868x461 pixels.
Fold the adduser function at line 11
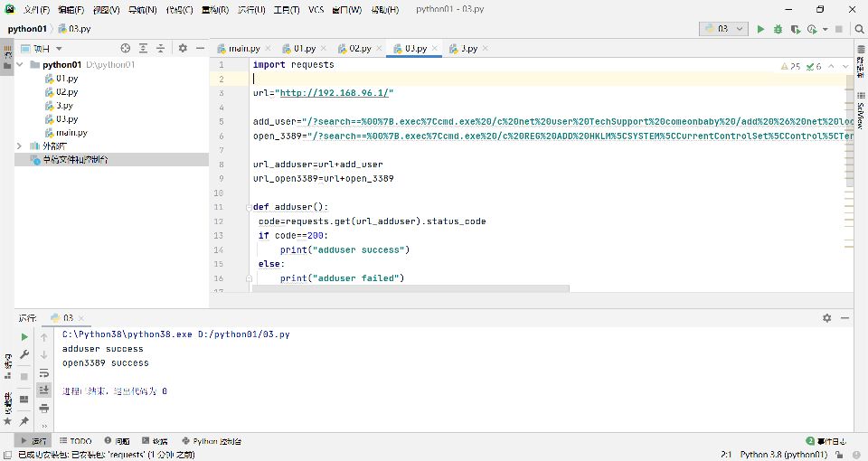pyautogui.click(x=250, y=207)
